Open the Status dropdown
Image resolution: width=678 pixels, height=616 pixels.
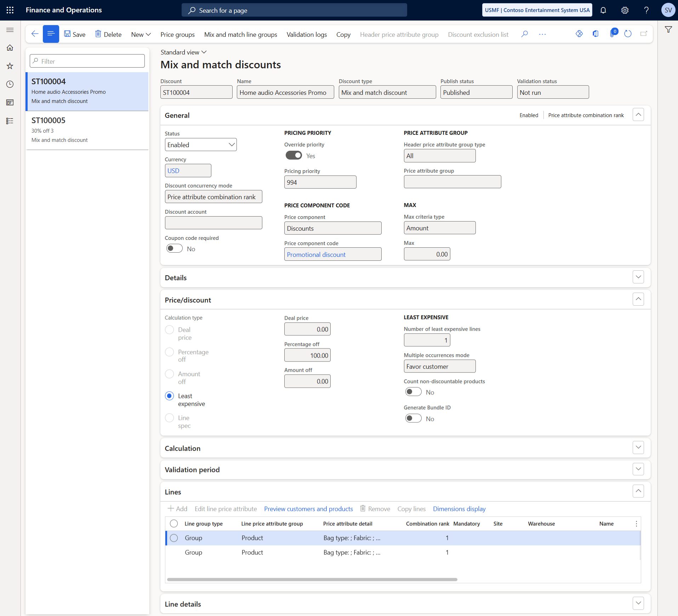[x=200, y=145]
